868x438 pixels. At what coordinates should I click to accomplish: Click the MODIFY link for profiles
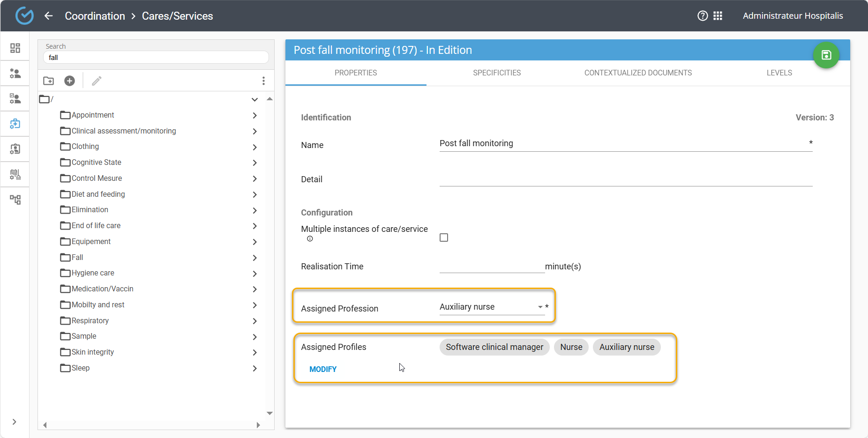point(323,369)
